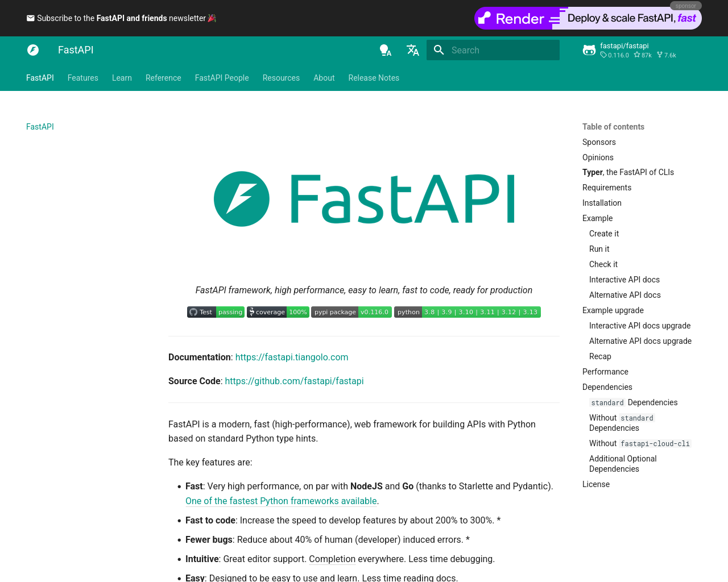728x582 pixels.
Task: Click the underlined 'Completion' word
Action: 332,559
